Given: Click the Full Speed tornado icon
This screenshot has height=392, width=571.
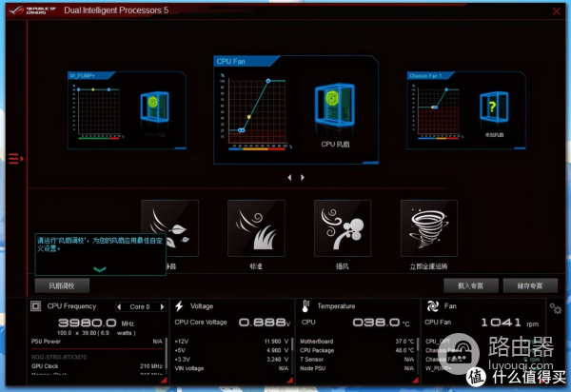Looking at the screenshot, I should pos(427,228).
